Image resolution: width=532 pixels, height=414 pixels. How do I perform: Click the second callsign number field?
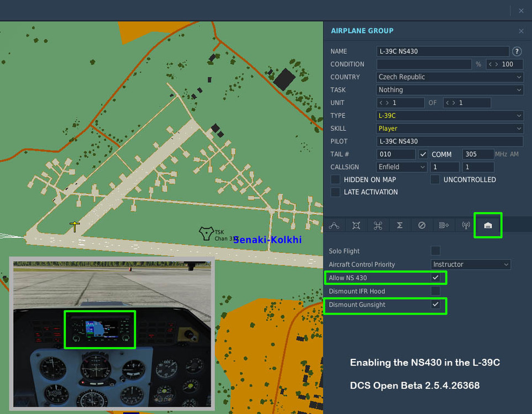tap(478, 167)
